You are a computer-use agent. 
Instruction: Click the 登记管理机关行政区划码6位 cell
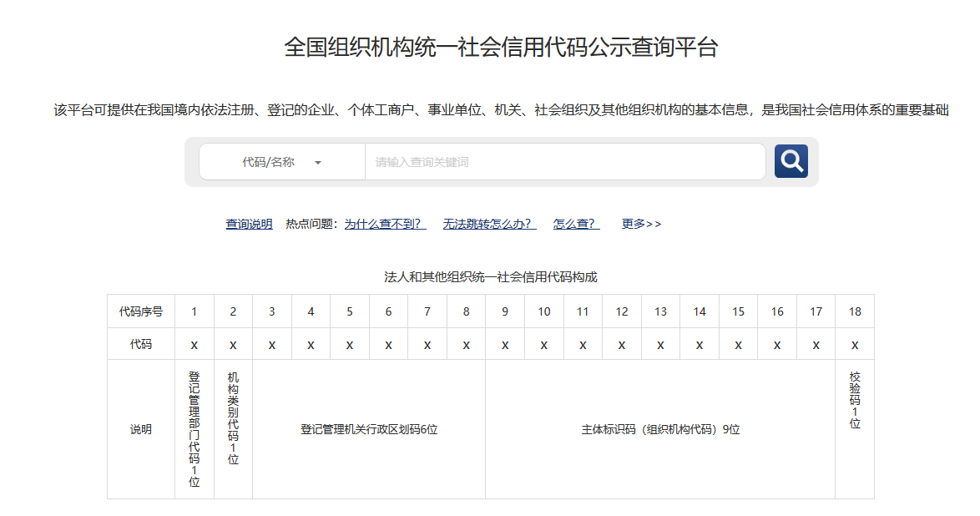tap(369, 429)
